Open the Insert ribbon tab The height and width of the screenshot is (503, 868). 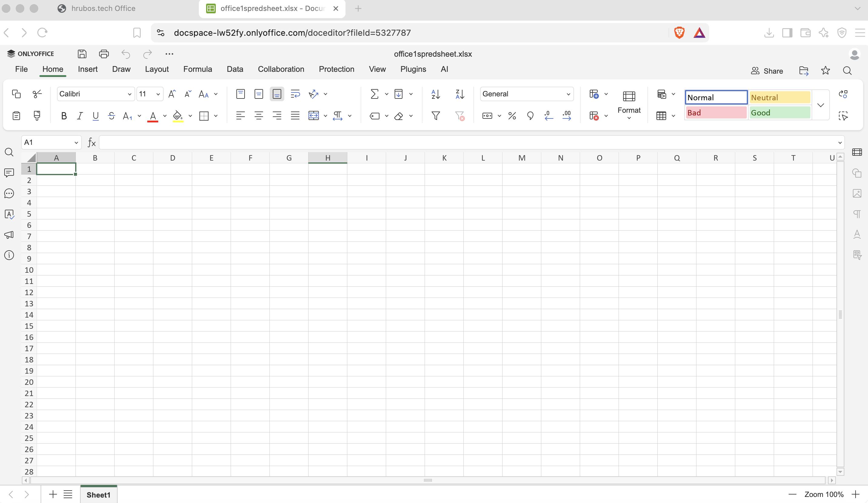pos(88,69)
